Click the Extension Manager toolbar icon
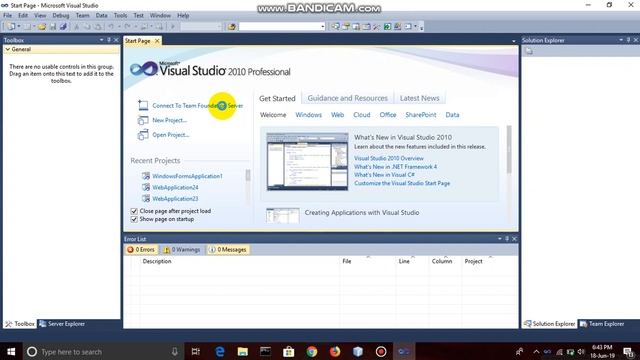Screen dimensions: 640x360 pyautogui.click(x=397, y=27)
